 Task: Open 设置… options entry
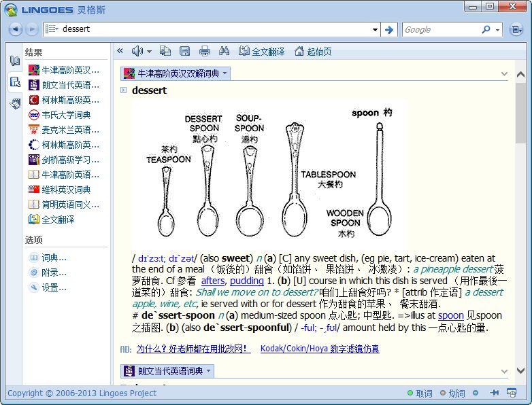pyautogui.click(x=48, y=287)
